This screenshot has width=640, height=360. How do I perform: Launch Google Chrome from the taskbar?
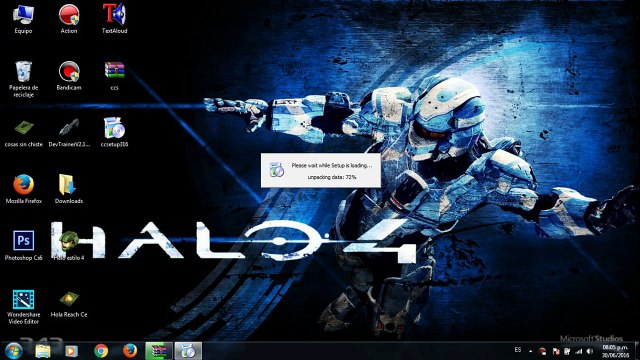click(101, 351)
